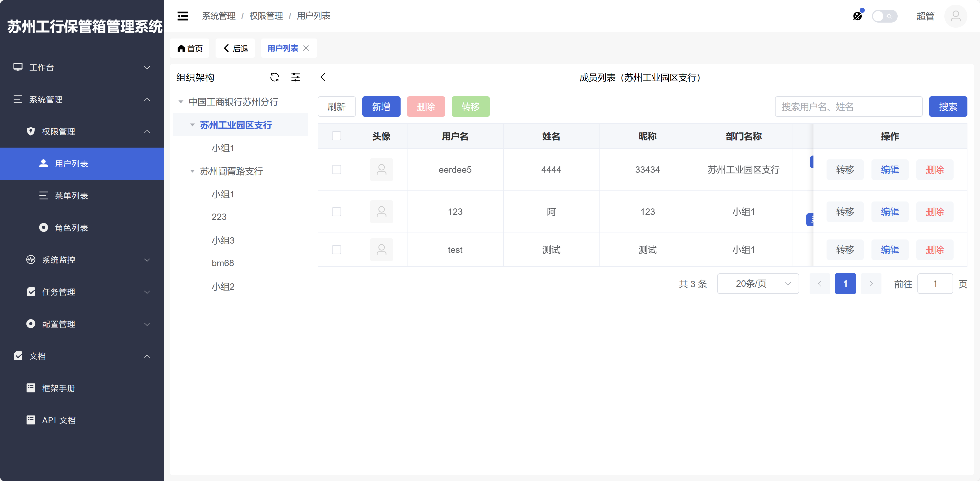
Task: Click the user avatar in the top right
Action: [955, 16]
